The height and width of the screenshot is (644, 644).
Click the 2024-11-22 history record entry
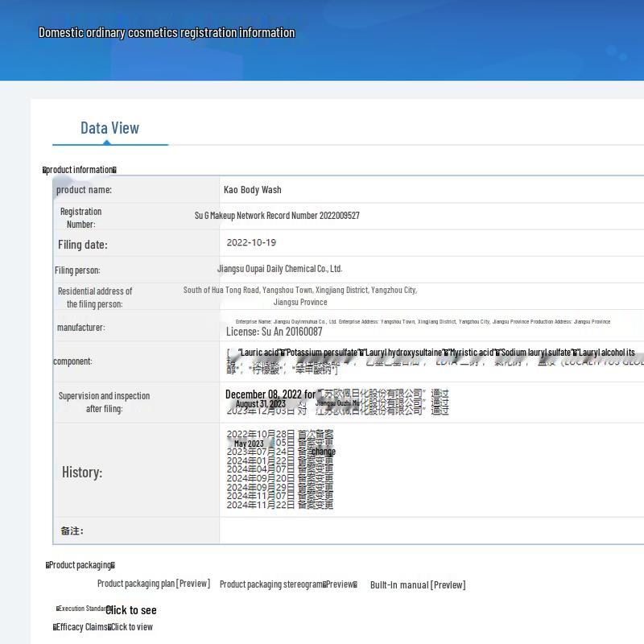(279, 505)
